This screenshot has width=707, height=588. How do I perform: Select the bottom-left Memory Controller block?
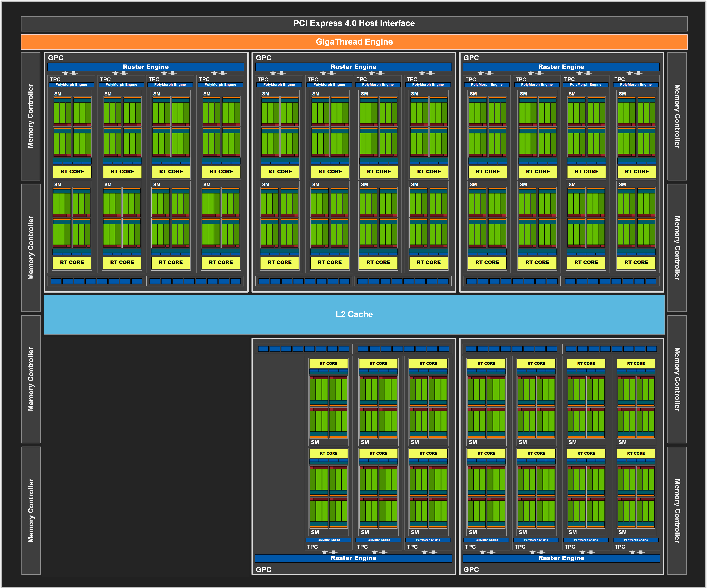[x=31, y=510]
